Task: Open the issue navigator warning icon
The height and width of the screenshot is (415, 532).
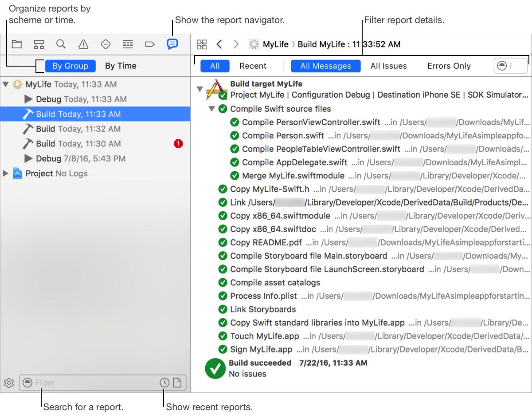Action: pos(83,44)
